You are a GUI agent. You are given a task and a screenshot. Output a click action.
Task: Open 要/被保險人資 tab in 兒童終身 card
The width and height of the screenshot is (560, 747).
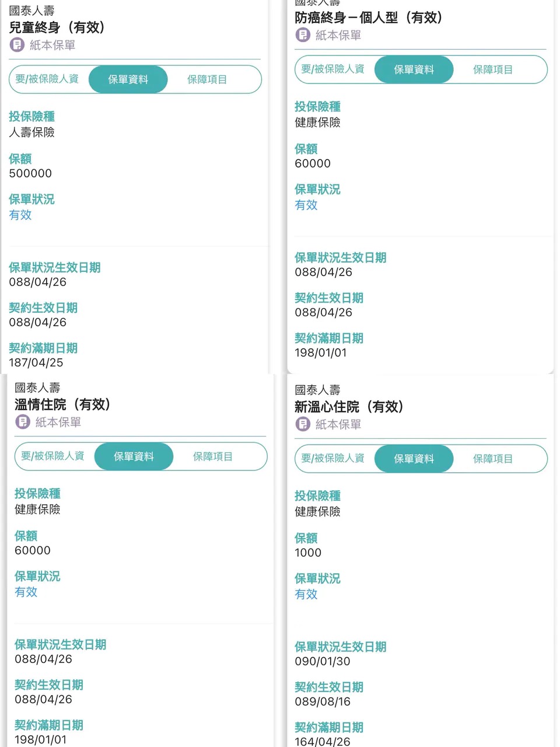point(47,79)
